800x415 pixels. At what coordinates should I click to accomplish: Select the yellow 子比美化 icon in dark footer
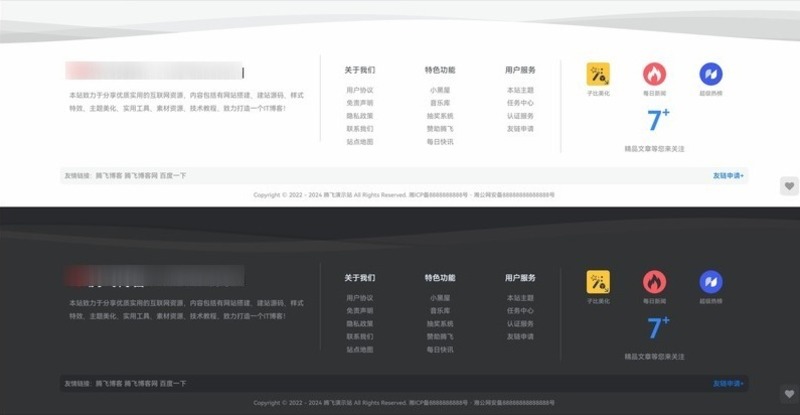coord(598,282)
